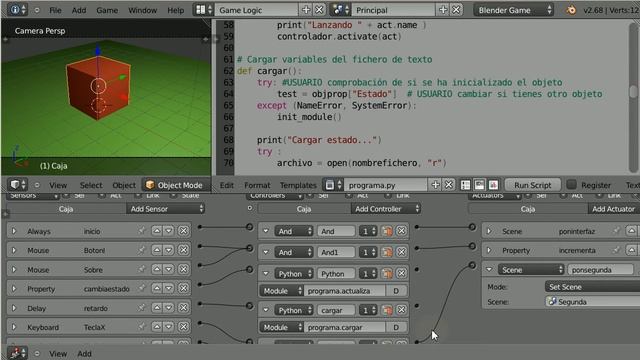The image size is (640, 360).
Task: Toggle line numbers display in text editor
Action: click(465, 185)
